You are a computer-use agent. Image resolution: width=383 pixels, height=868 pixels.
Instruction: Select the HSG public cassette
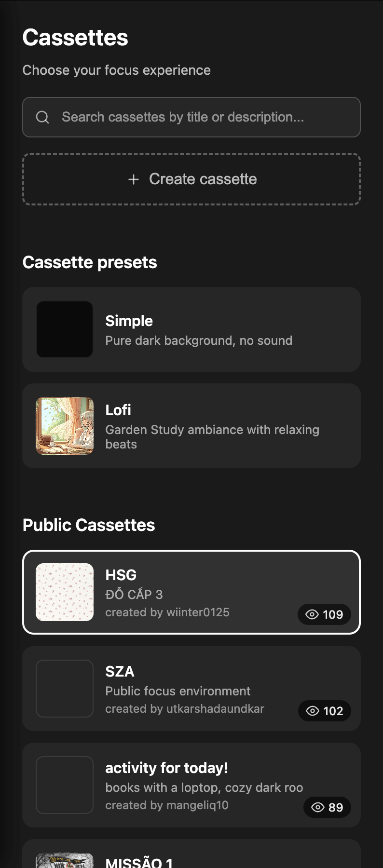[191, 592]
